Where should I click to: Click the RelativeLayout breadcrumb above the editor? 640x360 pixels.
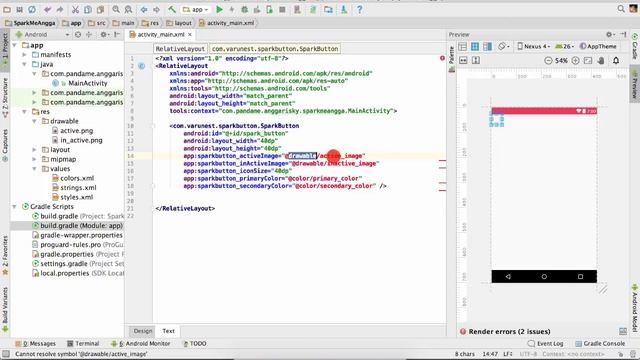(x=180, y=49)
